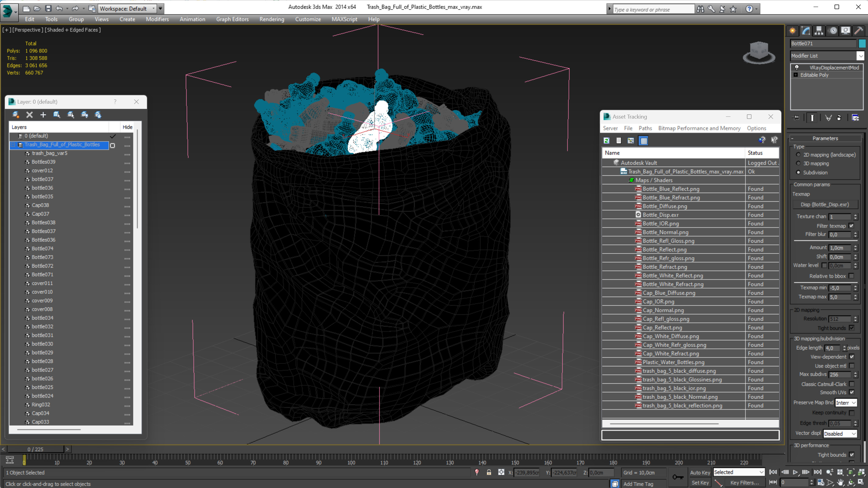Viewport: 868px width, 488px height.
Task: Click Remove modifier from stack trash icon
Action: tap(839, 118)
